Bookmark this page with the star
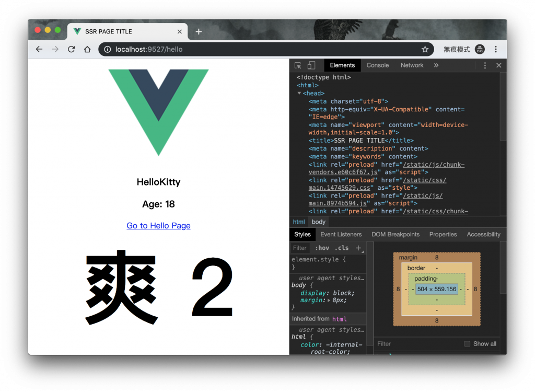The image size is (535, 392). 425,50
